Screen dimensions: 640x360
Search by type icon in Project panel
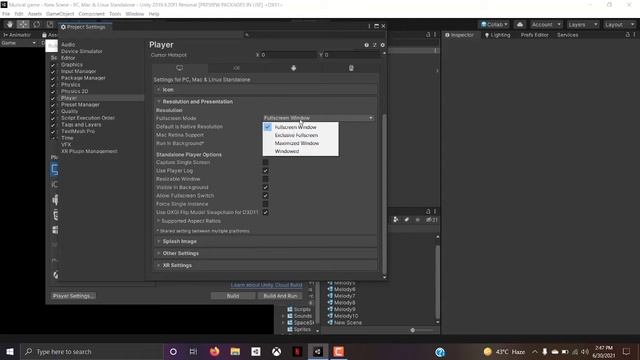point(396,220)
